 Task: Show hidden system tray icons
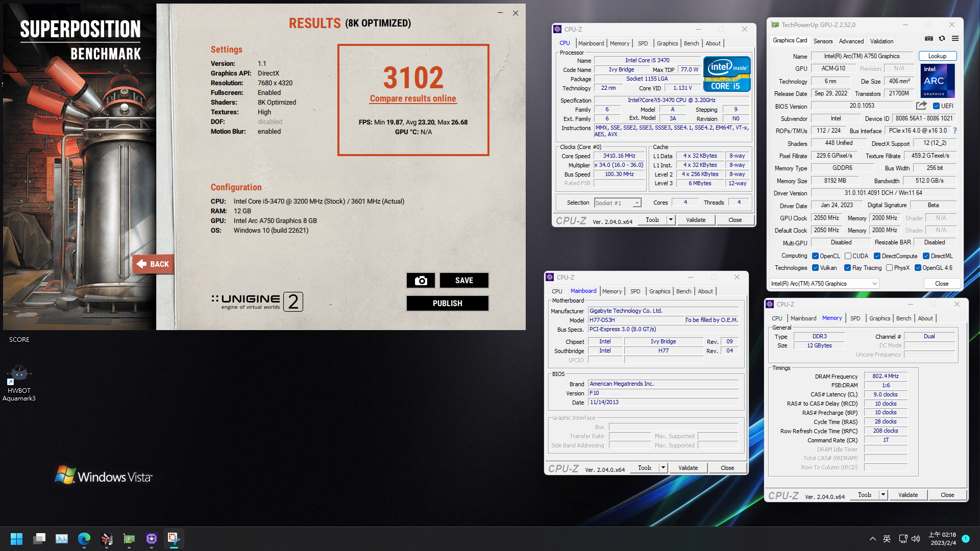coord(873,539)
